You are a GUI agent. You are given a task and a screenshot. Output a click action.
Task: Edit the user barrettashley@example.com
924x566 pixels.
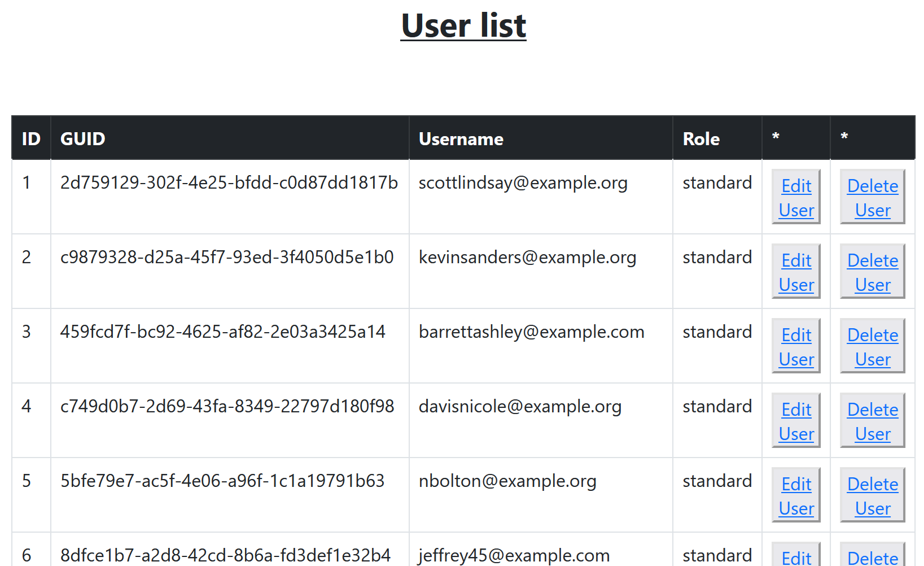point(795,346)
